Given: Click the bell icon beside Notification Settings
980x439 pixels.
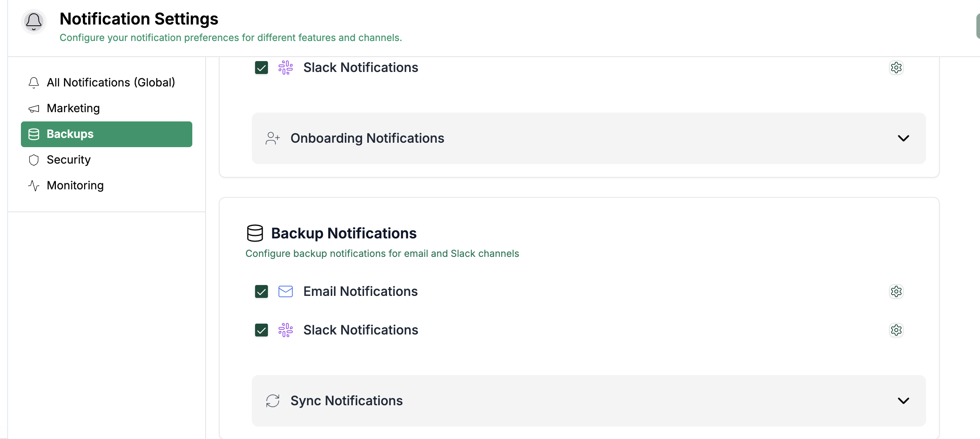Looking at the screenshot, I should [34, 21].
